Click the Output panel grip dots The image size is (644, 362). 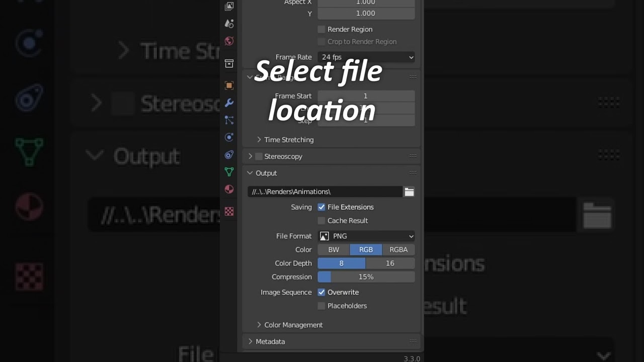pyautogui.click(x=413, y=173)
